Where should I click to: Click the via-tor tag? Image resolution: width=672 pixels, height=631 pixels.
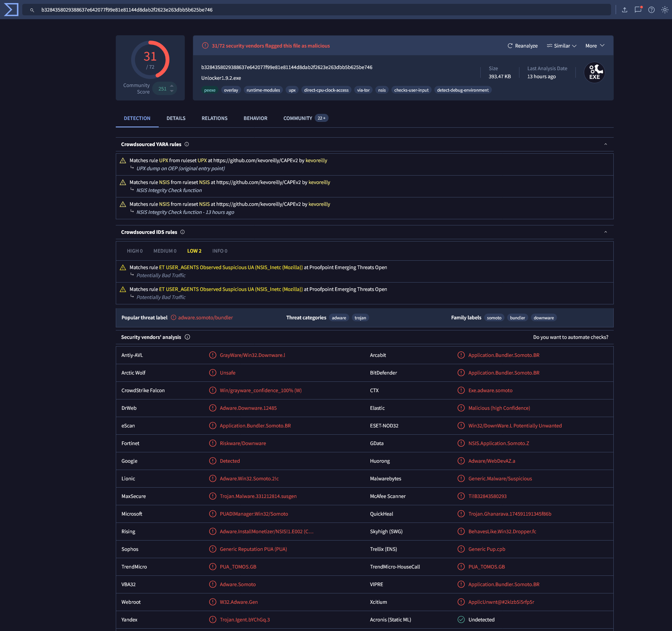click(363, 90)
